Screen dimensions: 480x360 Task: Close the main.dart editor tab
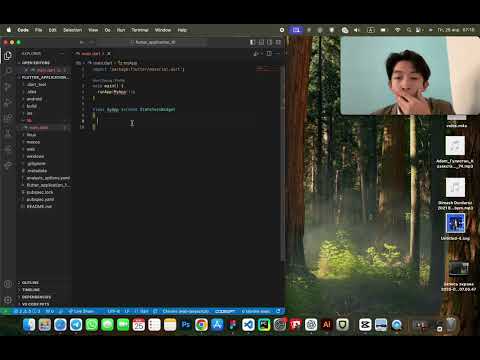(109, 53)
